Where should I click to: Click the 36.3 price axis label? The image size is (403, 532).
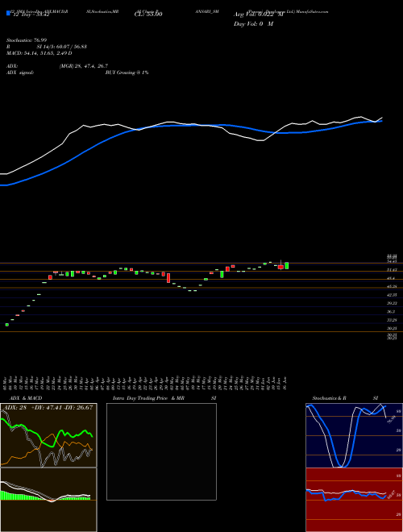tap(391, 311)
